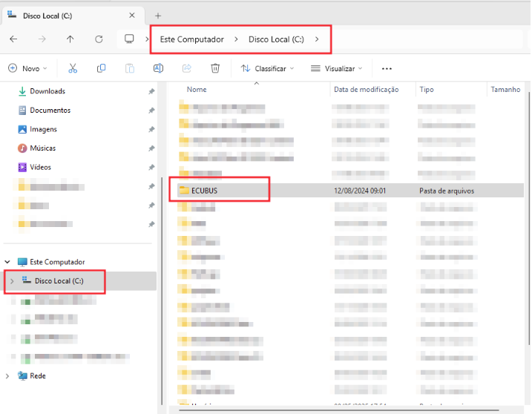Open a new tab with plus icon
The height and width of the screenshot is (414, 532).
157,16
